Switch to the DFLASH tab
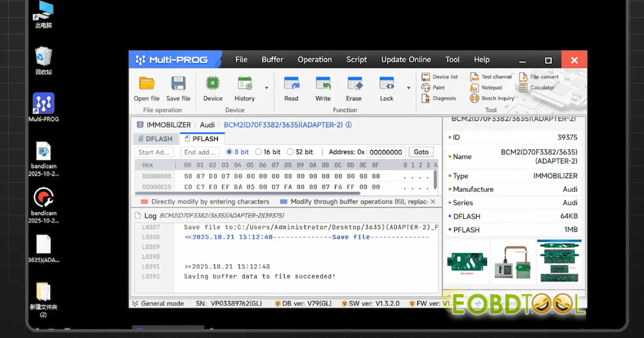Screen dimensions: 644x338 pyautogui.click(x=154, y=138)
